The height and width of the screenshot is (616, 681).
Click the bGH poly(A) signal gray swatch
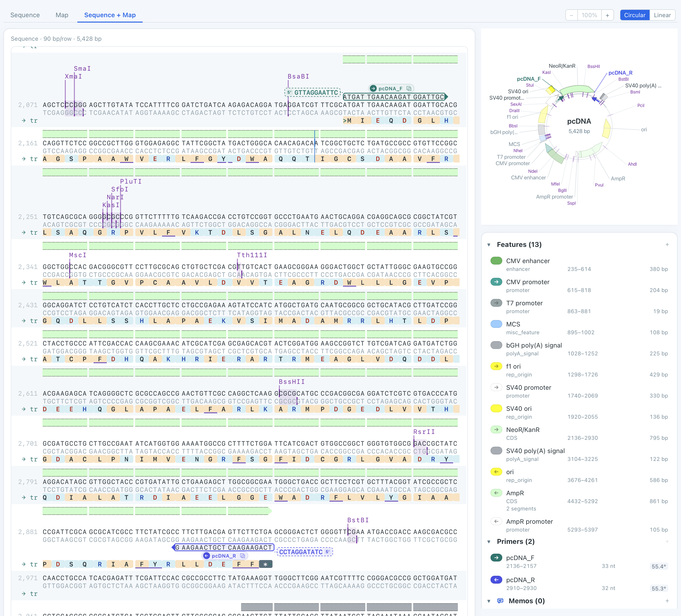496,345
